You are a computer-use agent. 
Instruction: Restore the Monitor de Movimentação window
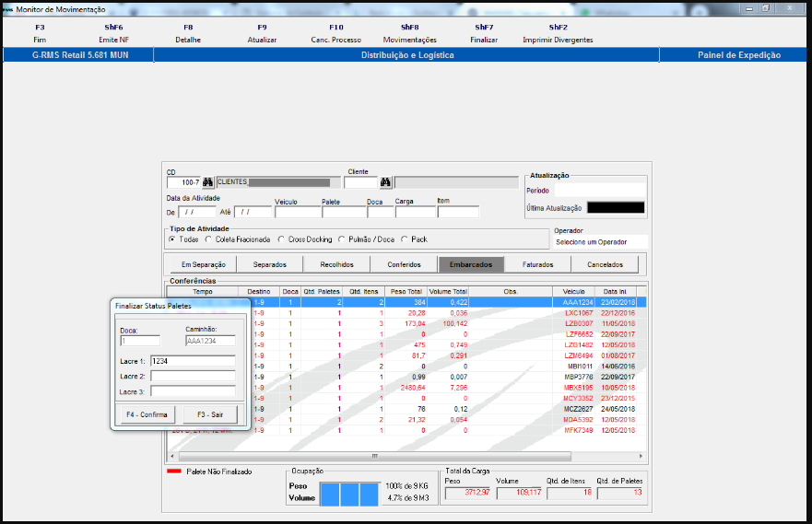click(x=765, y=8)
